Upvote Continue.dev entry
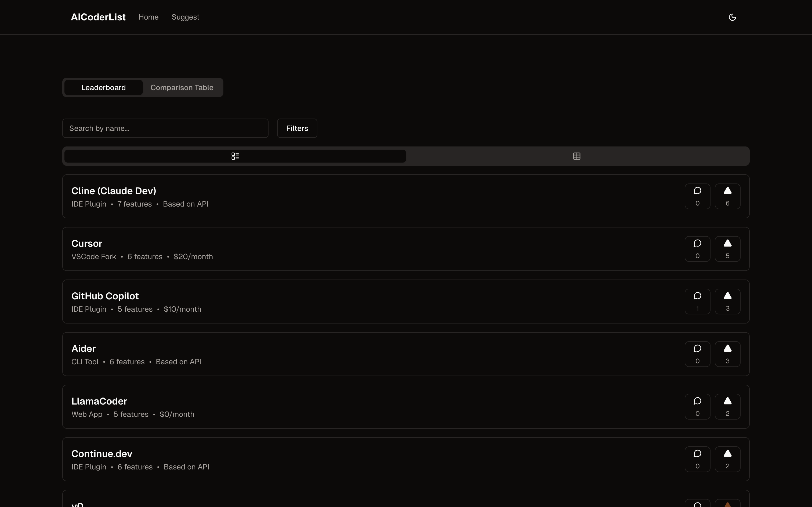 point(727,459)
